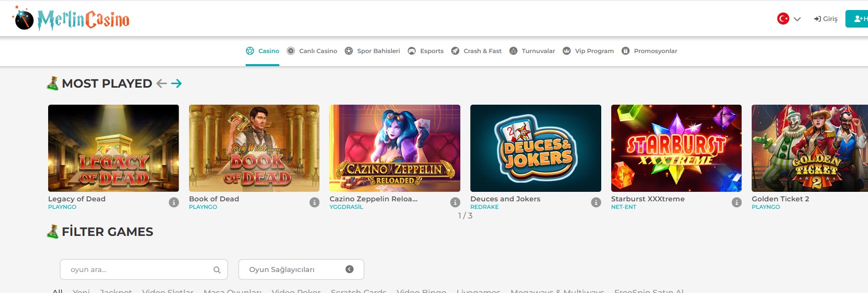The image size is (868, 293).
Task: Show info for Legacy of Dead
Action: pos(174,202)
